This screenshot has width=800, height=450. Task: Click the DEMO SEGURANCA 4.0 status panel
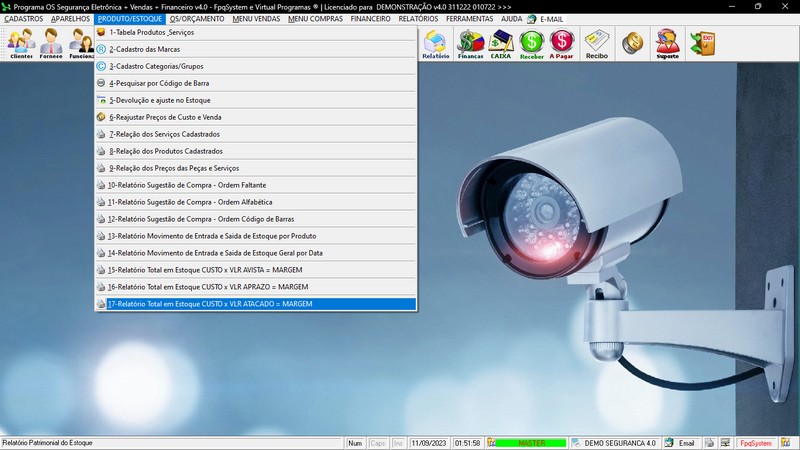(x=615, y=443)
